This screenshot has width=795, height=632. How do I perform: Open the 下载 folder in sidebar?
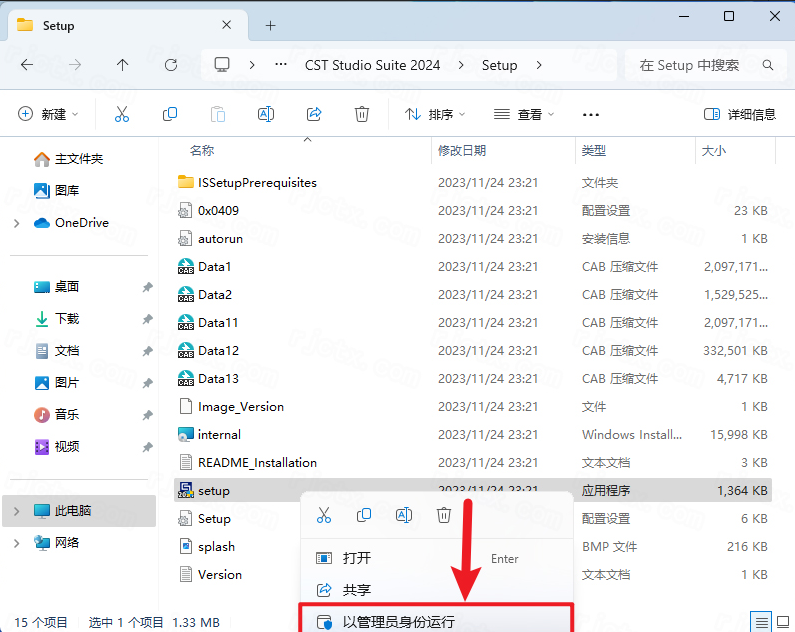[66, 319]
